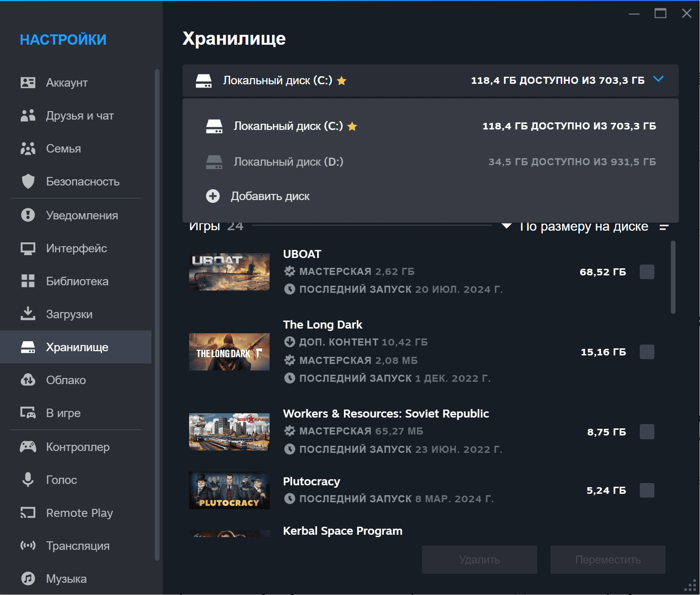This screenshot has width=700, height=595.
Task: Click the drive icon of dropdown entry C:
Action: point(214,126)
